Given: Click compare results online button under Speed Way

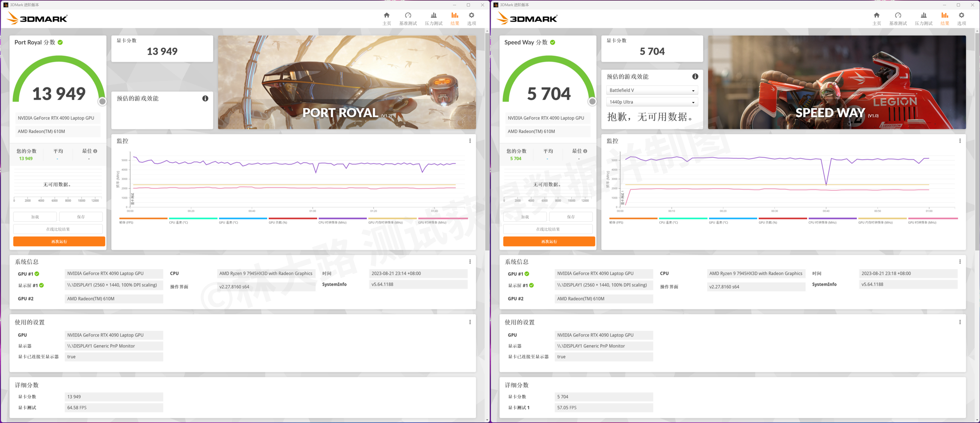Looking at the screenshot, I should pos(548,229).
